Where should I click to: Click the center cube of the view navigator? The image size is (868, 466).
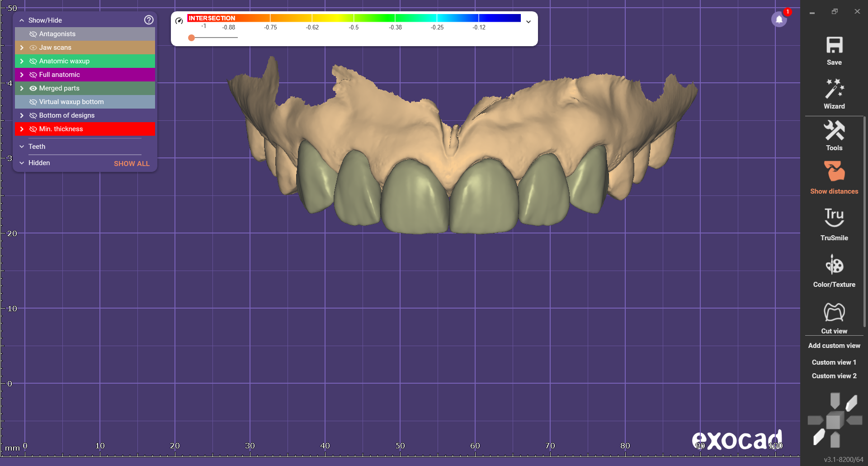[x=835, y=420]
